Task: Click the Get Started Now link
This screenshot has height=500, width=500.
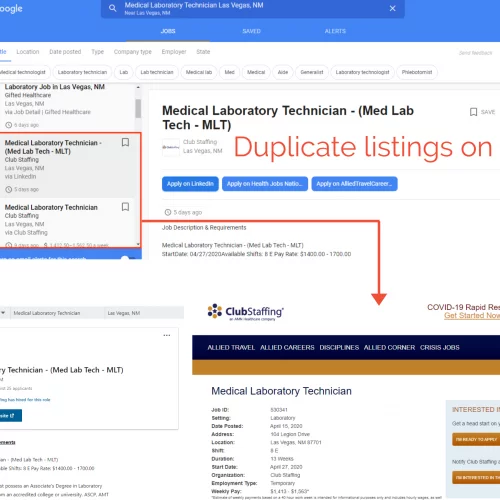Action: pyautogui.click(x=472, y=316)
